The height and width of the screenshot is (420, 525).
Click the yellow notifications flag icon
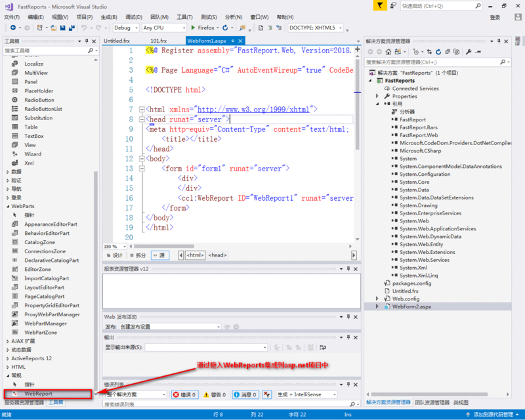pos(380,5)
